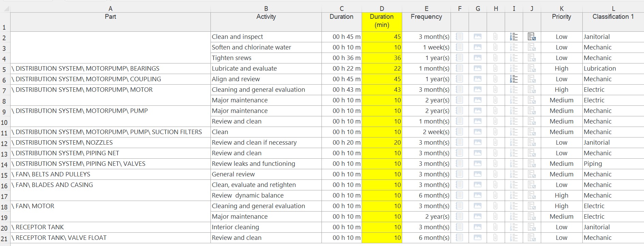Click the paperclip attachment icon for Align and review
This screenshot has width=644, height=246.
(x=496, y=79)
